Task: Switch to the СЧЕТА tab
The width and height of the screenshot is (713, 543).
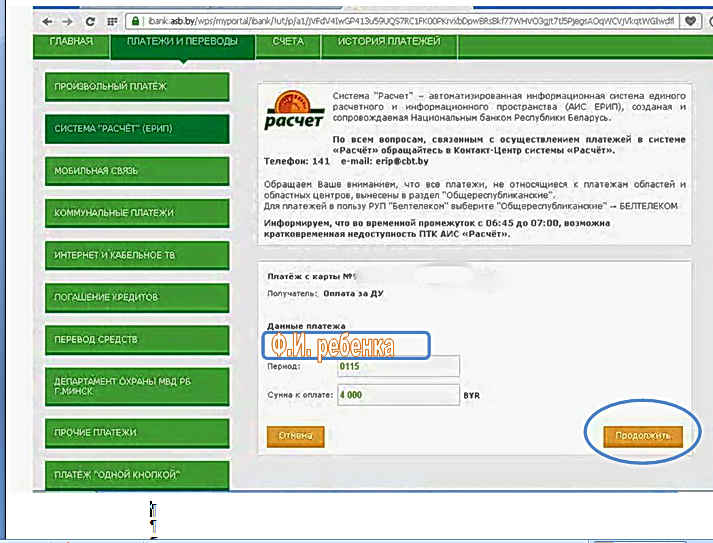Action: click(x=288, y=42)
